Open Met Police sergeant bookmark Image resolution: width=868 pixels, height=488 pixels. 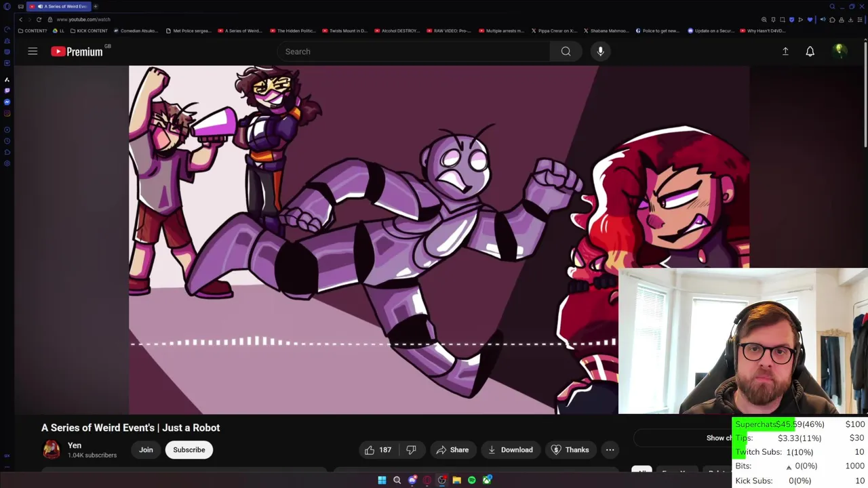click(x=189, y=30)
